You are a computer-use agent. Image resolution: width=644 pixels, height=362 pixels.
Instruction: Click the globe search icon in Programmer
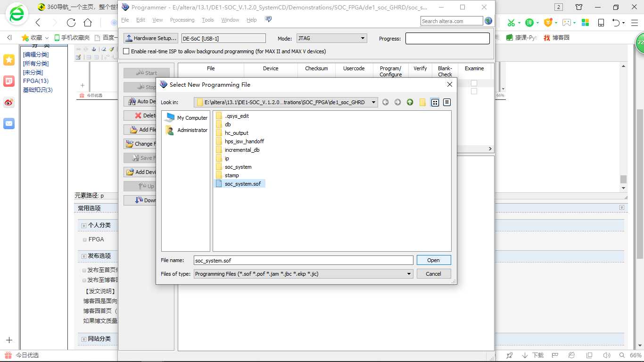click(x=488, y=21)
